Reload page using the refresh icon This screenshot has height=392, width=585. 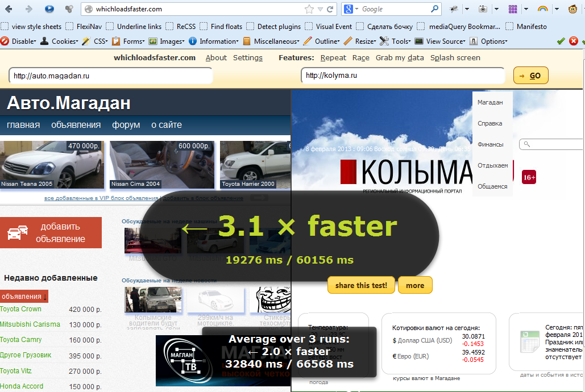[331, 9]
